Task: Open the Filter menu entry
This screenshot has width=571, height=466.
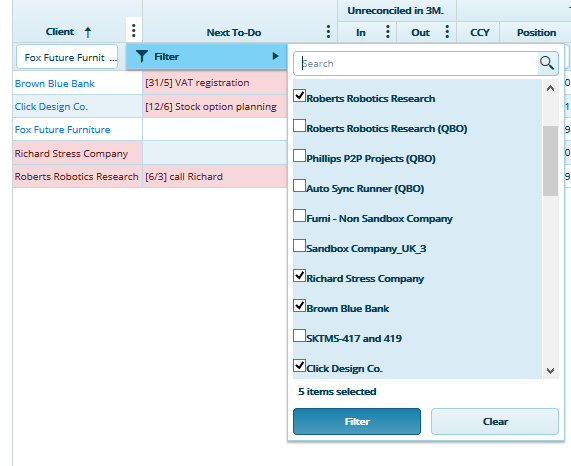Action: point(206,56)
